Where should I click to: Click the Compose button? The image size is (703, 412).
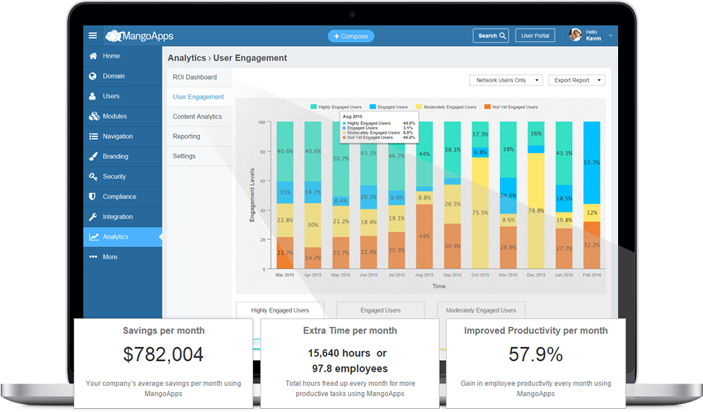point(351,36)
